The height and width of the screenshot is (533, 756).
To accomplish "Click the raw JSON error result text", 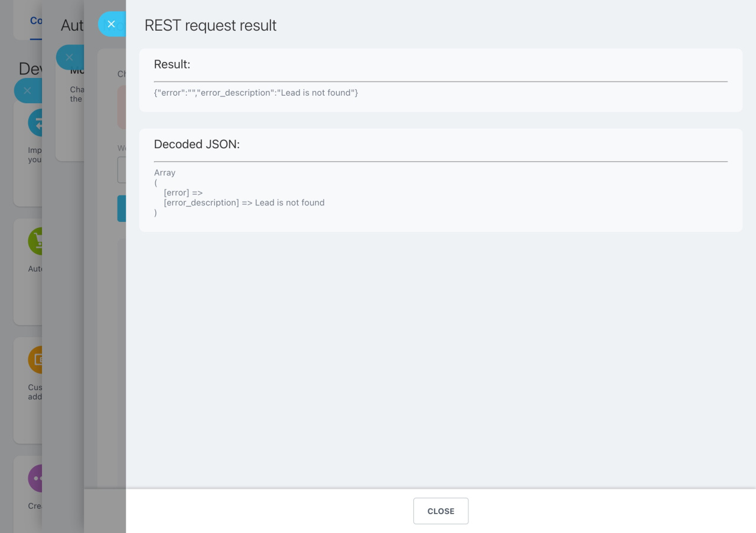I will click(x=256, y=93).
